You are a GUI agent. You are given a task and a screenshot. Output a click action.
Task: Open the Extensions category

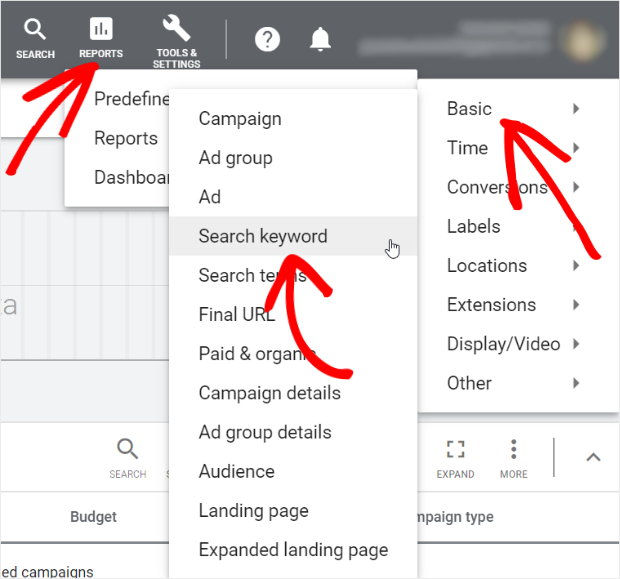[x=491, y=305]
